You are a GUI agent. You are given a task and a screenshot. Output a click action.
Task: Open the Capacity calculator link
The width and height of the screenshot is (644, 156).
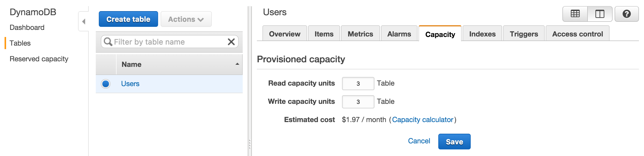[423, 120]
